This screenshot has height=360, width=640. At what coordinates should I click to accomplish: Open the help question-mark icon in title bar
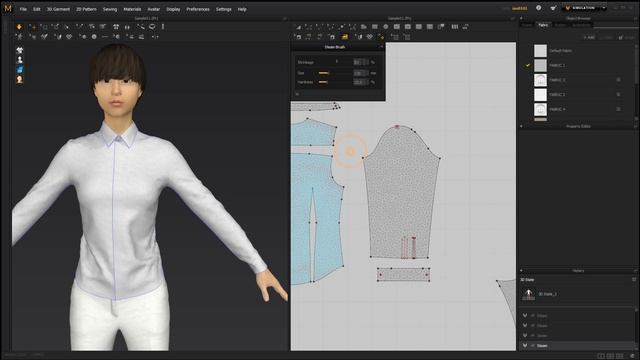pos(538,8)
